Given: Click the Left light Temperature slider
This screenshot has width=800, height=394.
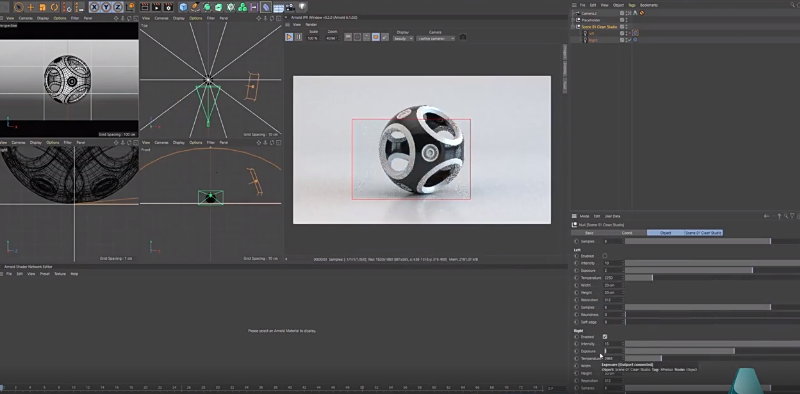Looking at the screenshot, I should [712, 278].
